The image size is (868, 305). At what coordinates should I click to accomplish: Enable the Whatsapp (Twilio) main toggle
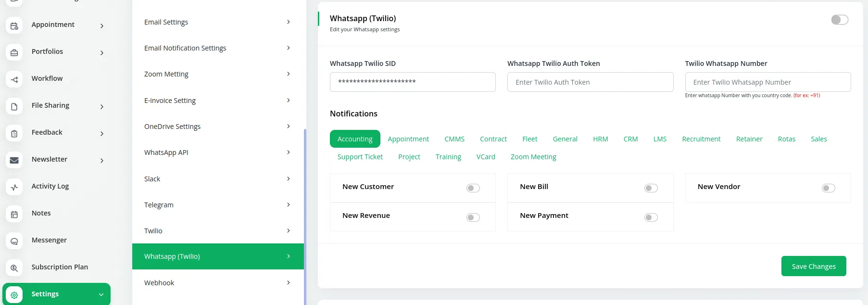tap(839, 20)
